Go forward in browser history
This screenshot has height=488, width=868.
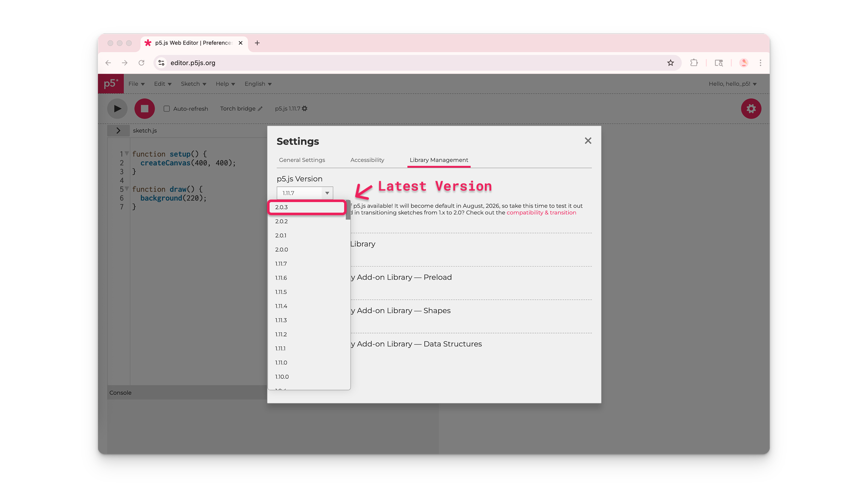tap(125, 63)
